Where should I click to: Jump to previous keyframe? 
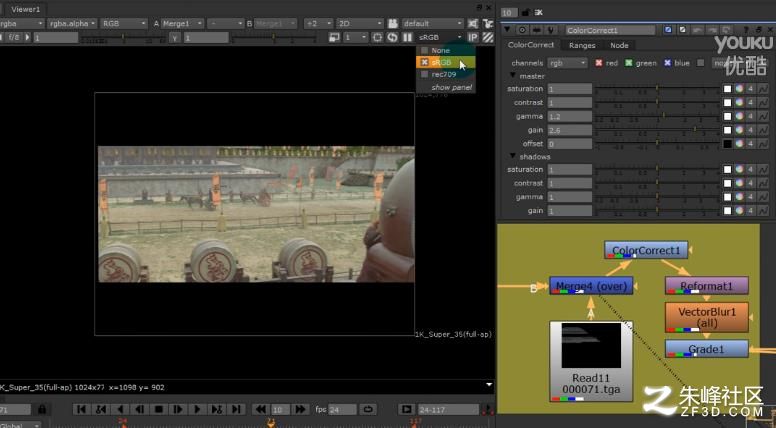pyautogui.click(x=101, y=409)
